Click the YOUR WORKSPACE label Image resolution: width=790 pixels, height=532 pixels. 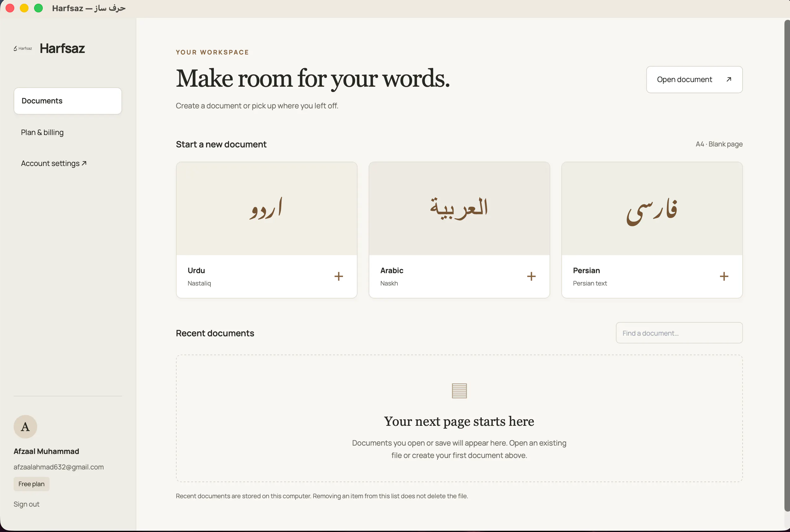click(213, 52)
